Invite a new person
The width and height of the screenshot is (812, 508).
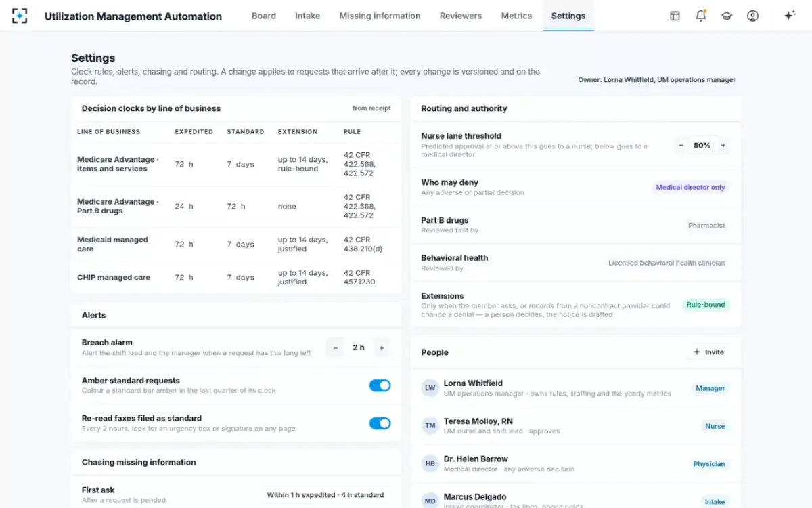(x=708, y=352)
